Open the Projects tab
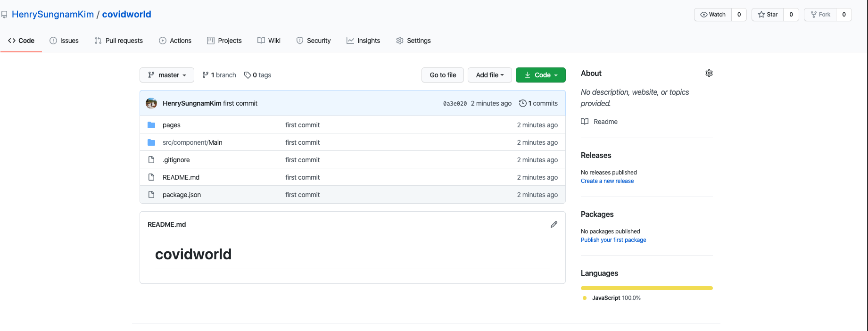 [x=224, y=41]
